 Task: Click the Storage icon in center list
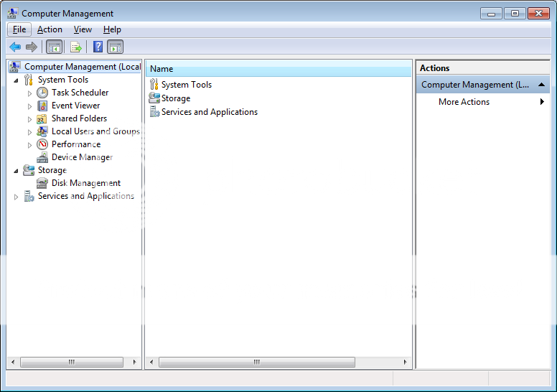click(x=154, y=98)
